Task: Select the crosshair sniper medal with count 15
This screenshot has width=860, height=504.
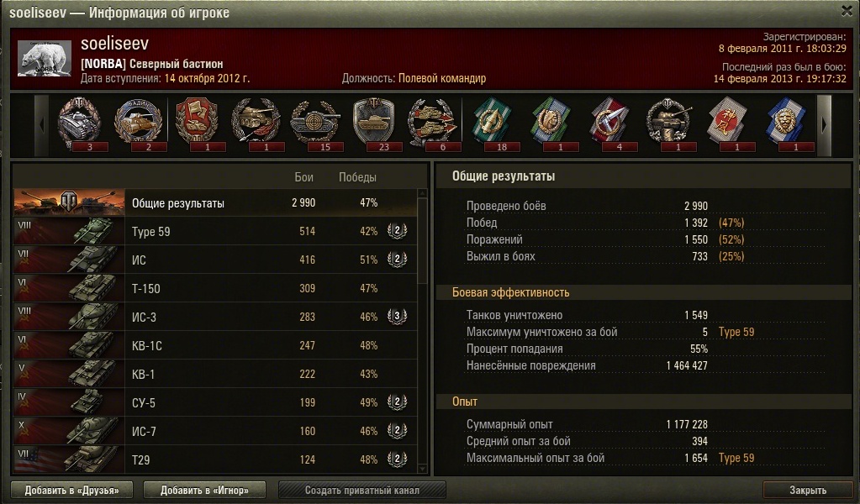Action: tap(314, 121)
